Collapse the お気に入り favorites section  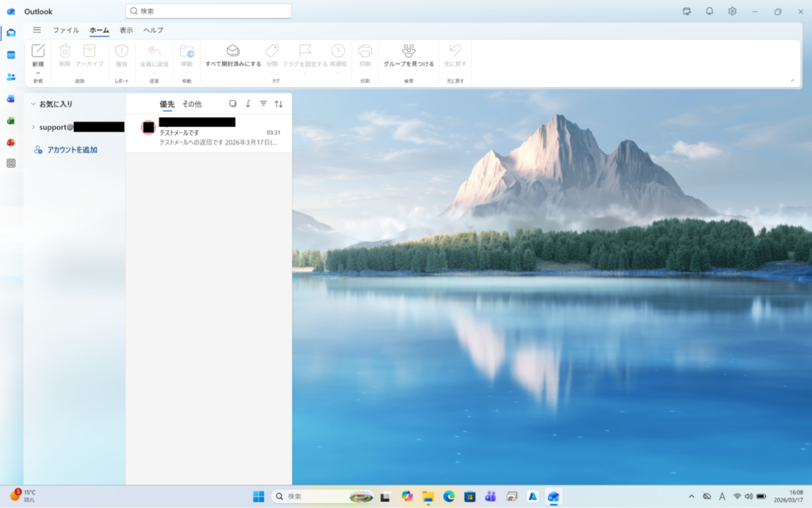point(33,104)
